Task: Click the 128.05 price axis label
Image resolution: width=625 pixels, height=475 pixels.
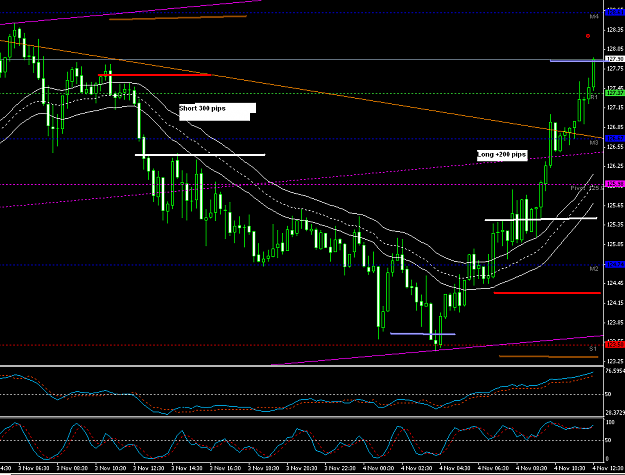Action: coord(615,49)
